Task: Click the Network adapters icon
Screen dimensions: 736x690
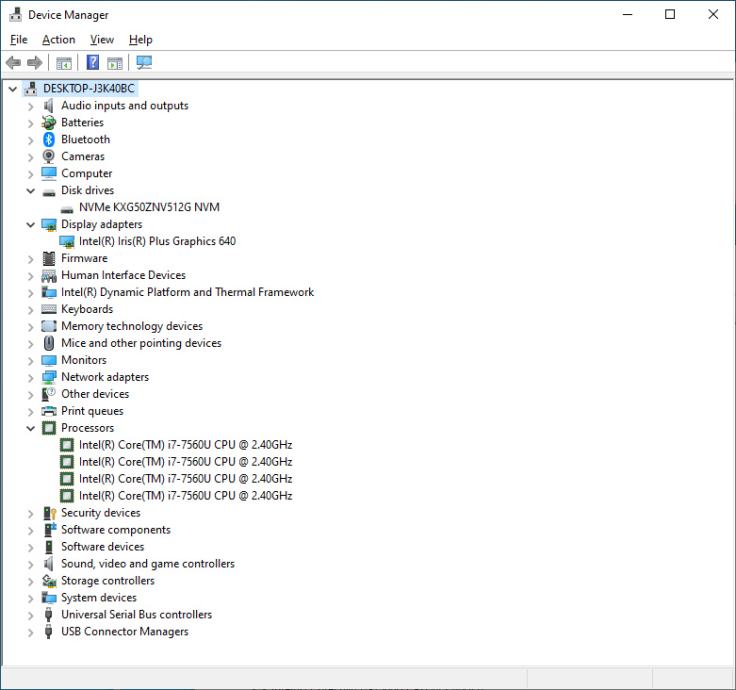Action: click(x=49, y=377)
